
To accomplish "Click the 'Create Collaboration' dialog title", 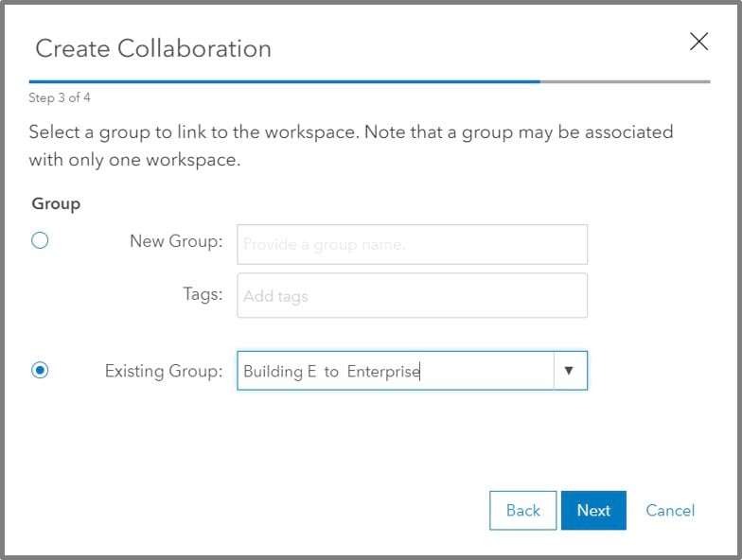I will [153, 48].
